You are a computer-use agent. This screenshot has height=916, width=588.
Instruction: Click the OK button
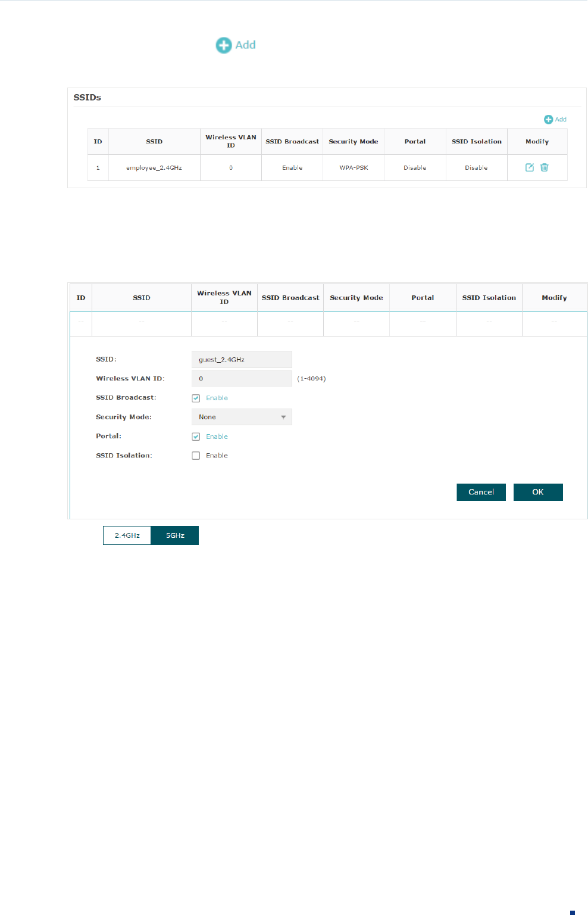[538, 492]
